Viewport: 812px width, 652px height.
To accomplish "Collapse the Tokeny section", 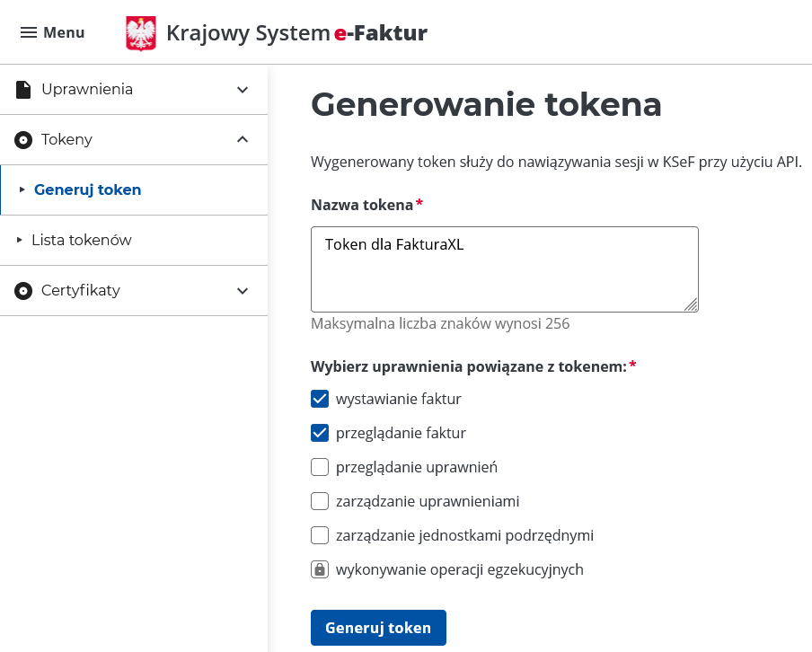I will tap(241, 139).
